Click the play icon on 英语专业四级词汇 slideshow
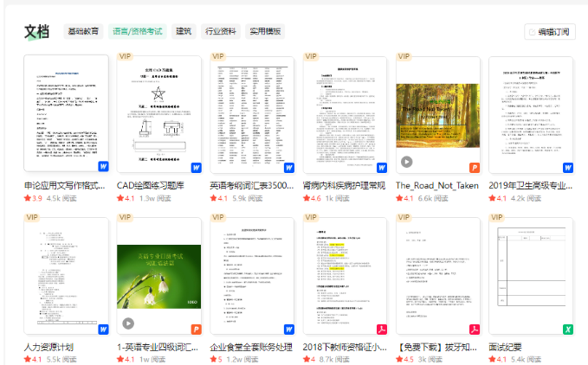The image size is (588, 365). pos(128,323)
